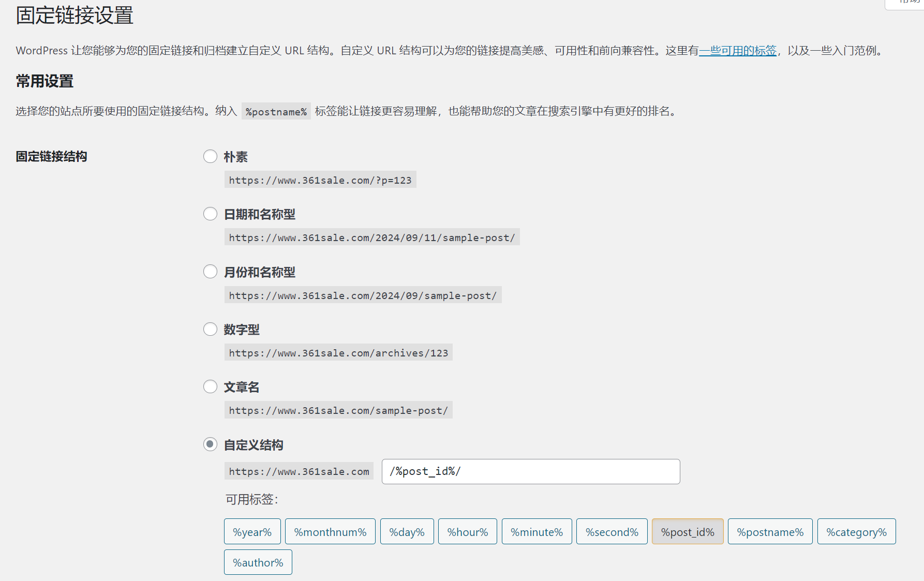Choose the 日期和名称型 permalink option
Screen dimensions: 924x581
(210, 214)
